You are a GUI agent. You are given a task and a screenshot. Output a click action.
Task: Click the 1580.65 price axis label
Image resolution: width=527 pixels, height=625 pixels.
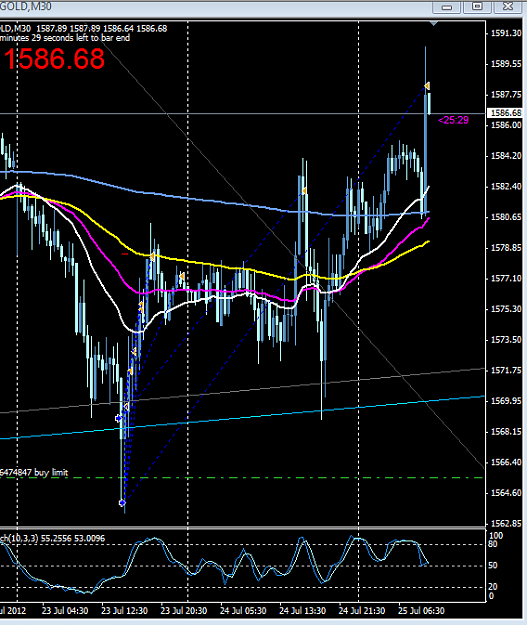click(506, 217)
